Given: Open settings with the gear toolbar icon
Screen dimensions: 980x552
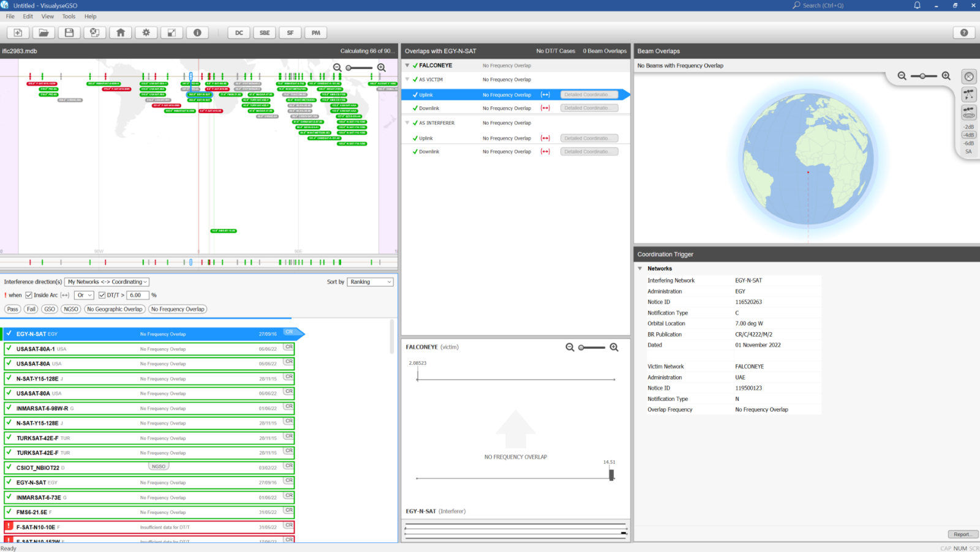Looking at the screenshot, I should point(146,33).
